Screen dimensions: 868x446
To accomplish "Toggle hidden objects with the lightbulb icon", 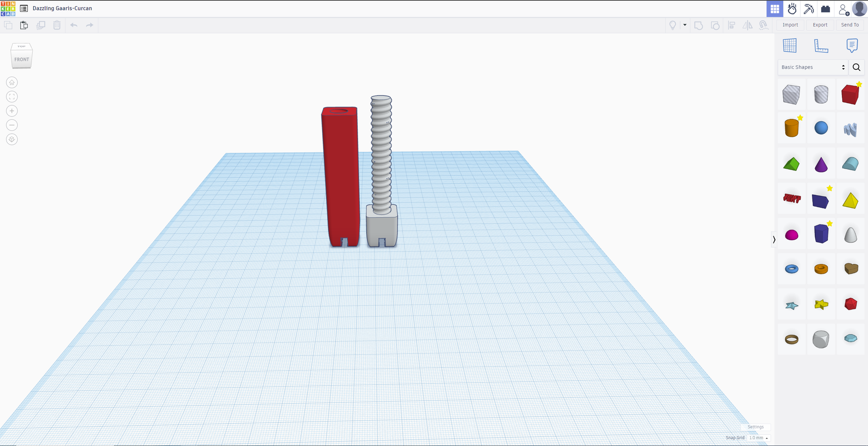I will pos(672,25).
